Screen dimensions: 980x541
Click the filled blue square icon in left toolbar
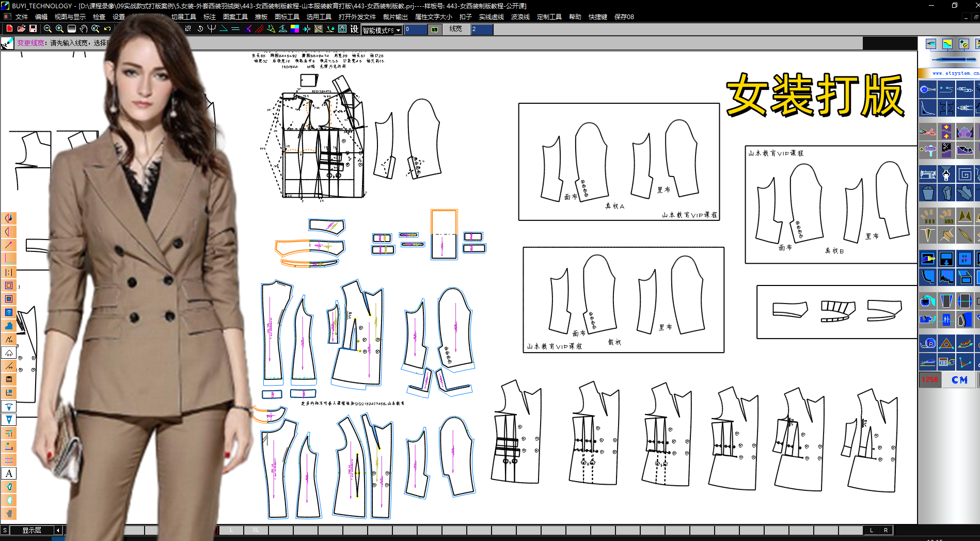coord(9,299)
